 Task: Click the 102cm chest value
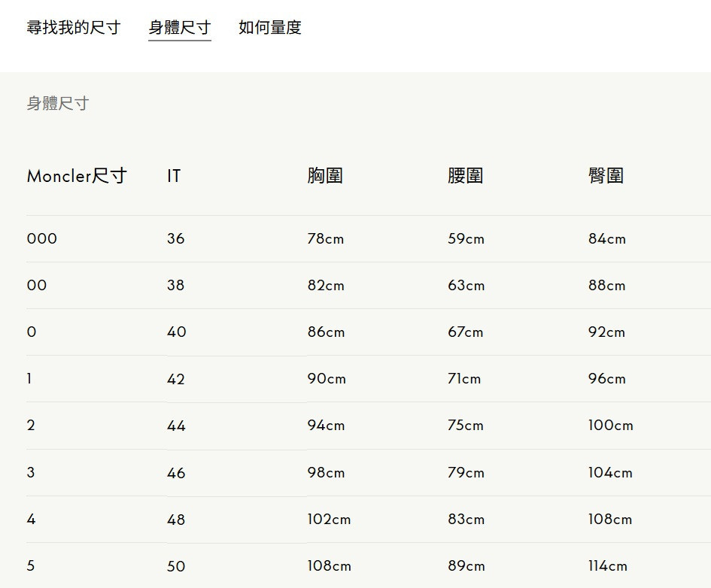click(329, 520)
